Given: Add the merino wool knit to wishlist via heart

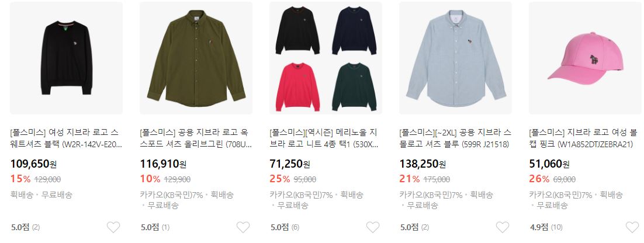Looking at the screenshot, I should tap(373, 227).
